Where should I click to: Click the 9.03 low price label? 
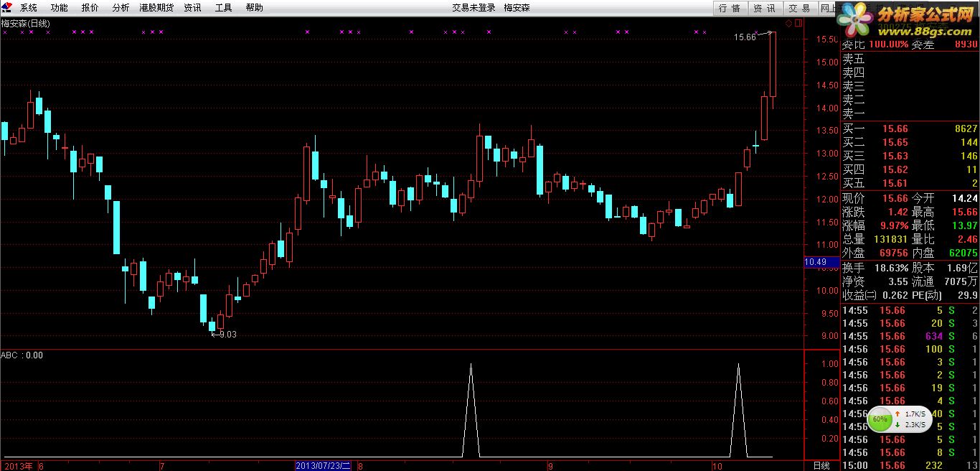coord(227,334)
